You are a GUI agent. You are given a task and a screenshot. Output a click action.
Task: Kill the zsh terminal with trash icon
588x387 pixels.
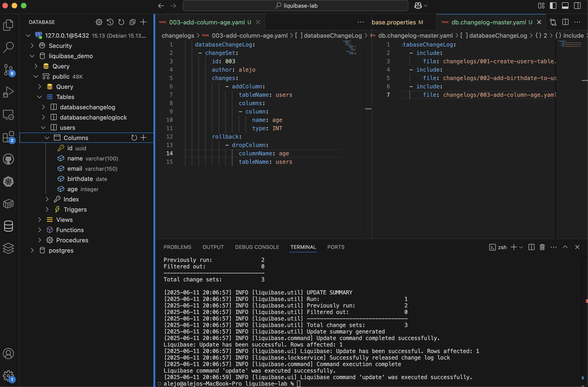542,247
